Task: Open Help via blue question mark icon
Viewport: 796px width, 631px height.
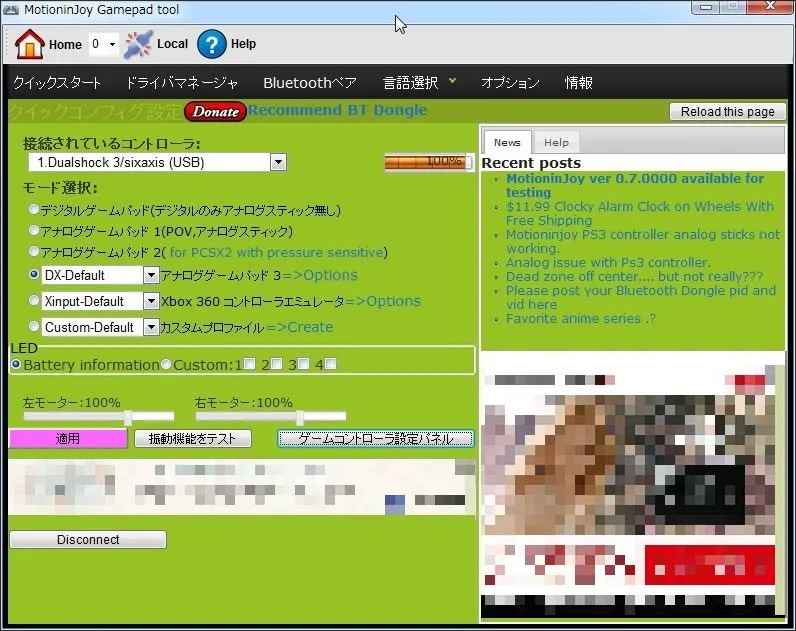Action: pyautogui.click(x=211, y=44)
